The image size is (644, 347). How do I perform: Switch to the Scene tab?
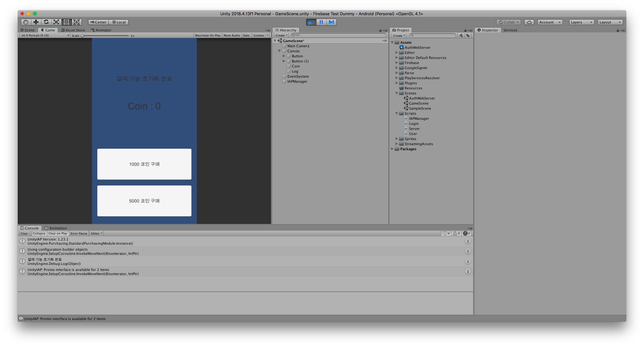(x=28, y=30)
